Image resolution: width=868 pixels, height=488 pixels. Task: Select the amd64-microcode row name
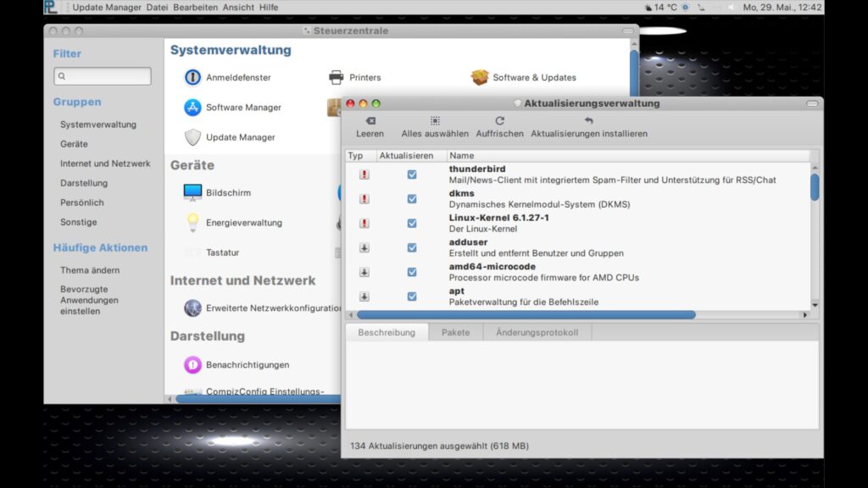492,266
